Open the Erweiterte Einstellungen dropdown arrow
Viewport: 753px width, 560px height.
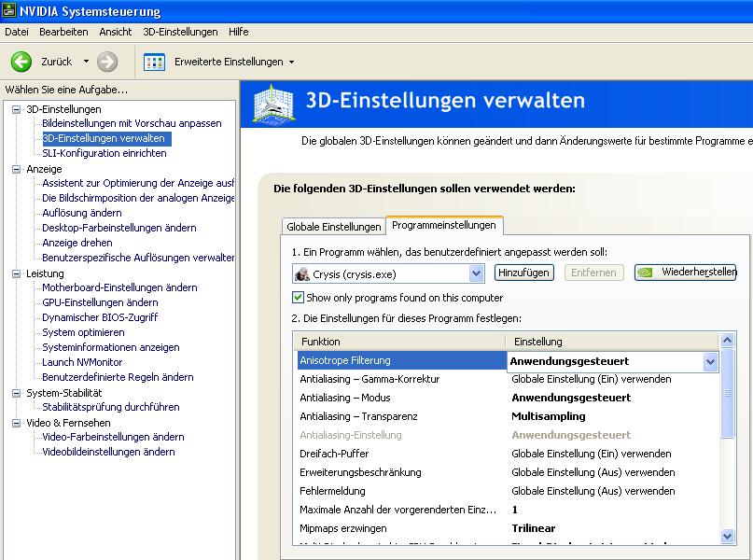coord(291,62)
